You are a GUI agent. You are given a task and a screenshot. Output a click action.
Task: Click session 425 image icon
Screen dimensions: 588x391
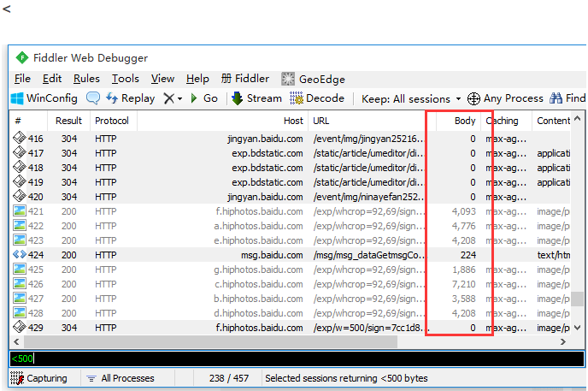pos(19,269)
